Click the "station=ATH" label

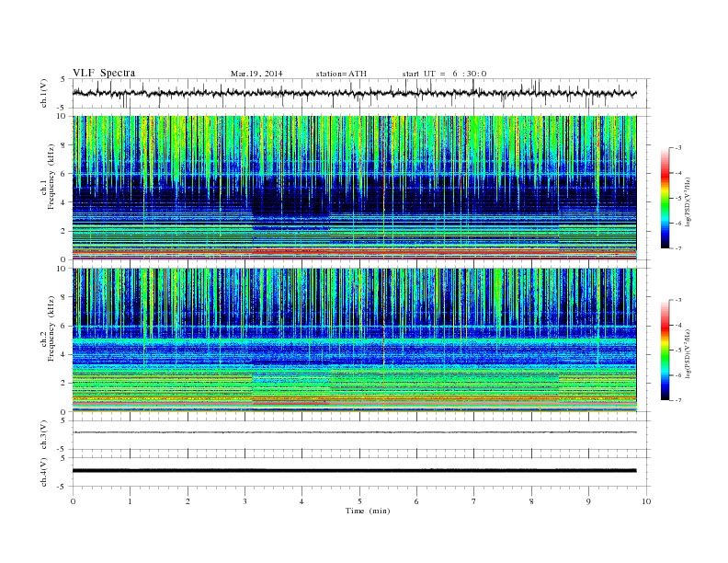tap(341, 74)
